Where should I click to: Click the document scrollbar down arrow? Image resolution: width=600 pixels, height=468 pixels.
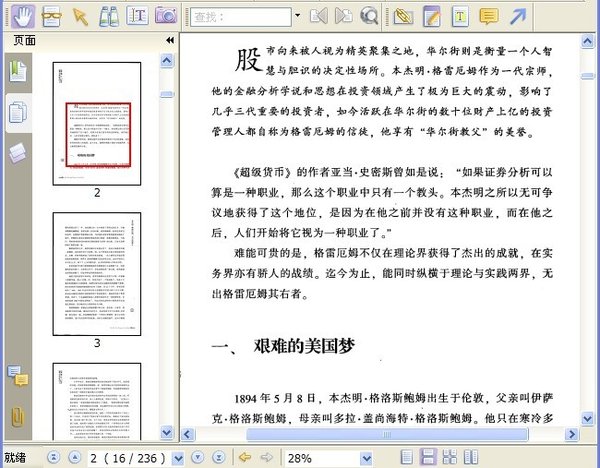point(587,418)
